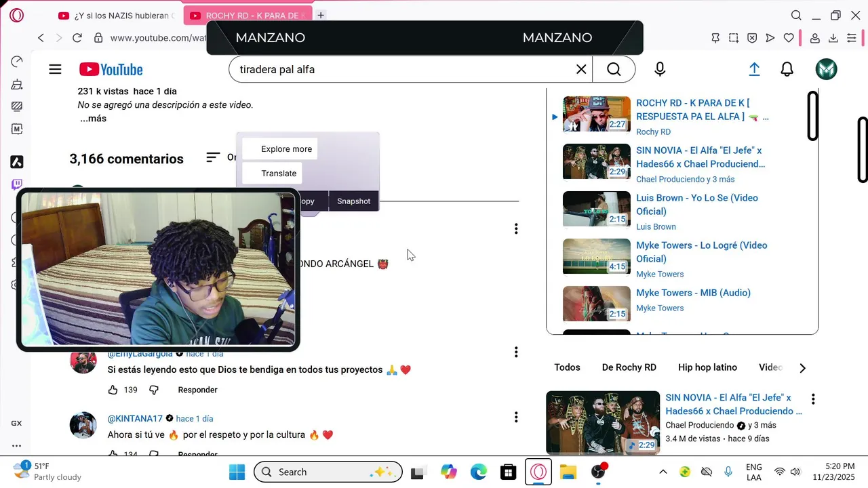Viewport: 868px width, 488px height.
Task: Start voice search with the microphone
Action: point(660,69)
